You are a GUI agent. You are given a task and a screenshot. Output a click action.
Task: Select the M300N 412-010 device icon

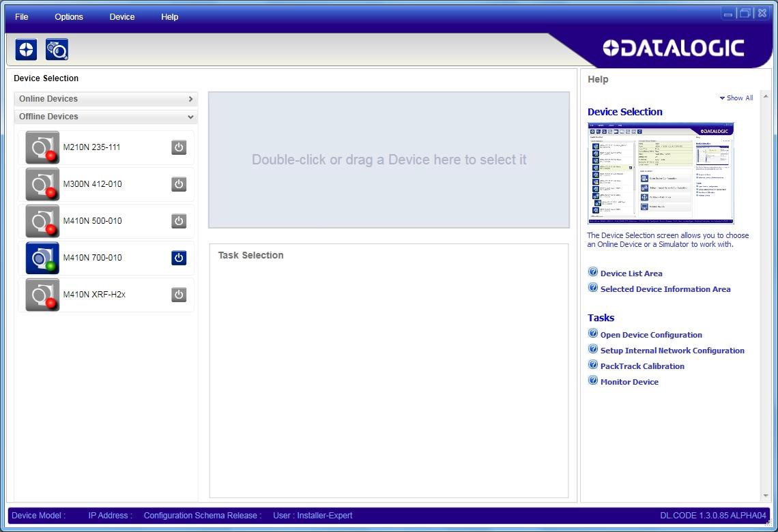tap(42, 184)
